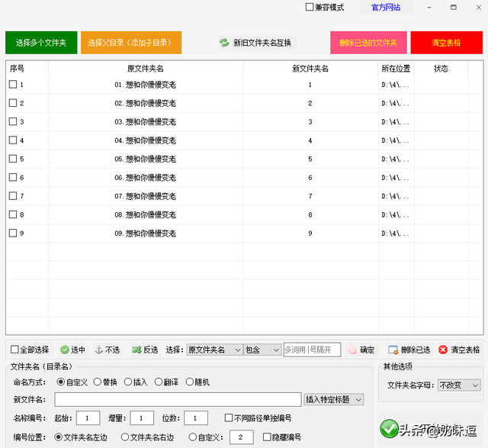The width and height of the screenshot is (488, 448).
Task: Focus the 增量 number field
Action: 142,418
